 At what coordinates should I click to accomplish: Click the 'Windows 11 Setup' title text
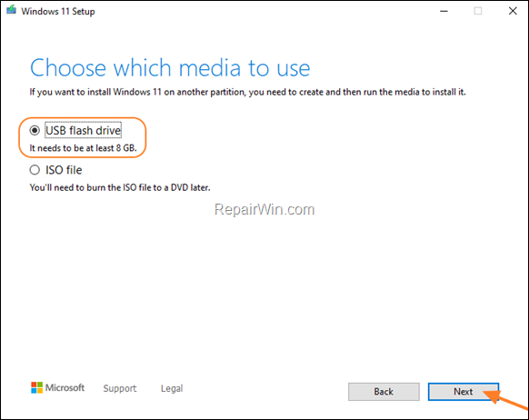click(x=58, y=12)
